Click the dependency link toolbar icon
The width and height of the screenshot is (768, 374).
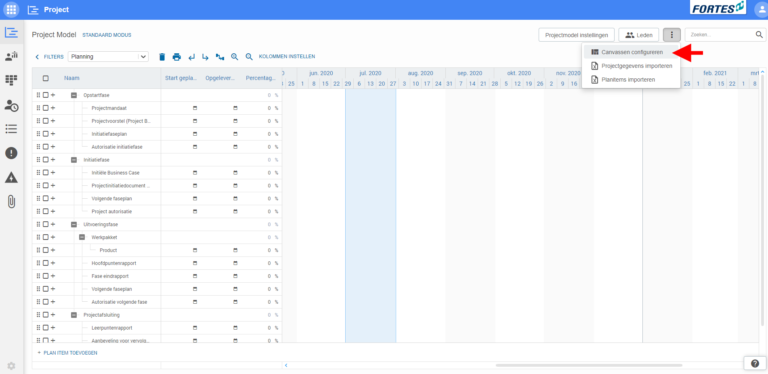pyautogui.click(x=220, y=57)
